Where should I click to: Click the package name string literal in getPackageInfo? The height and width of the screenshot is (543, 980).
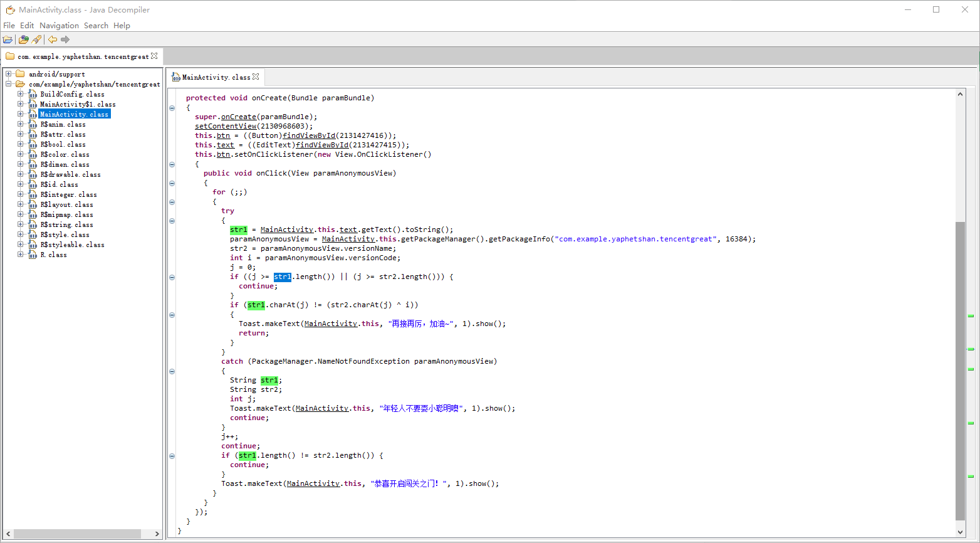tap(635, 239)
